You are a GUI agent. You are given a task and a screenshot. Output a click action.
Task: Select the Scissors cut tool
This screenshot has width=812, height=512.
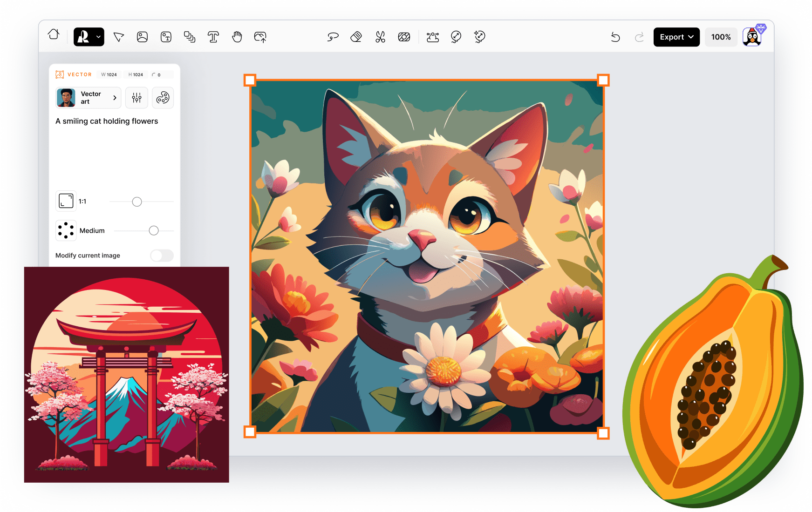(x=381, y=37)
